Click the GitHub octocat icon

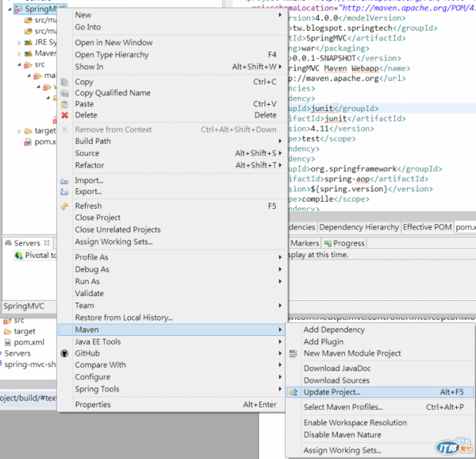tap(64, 353)
